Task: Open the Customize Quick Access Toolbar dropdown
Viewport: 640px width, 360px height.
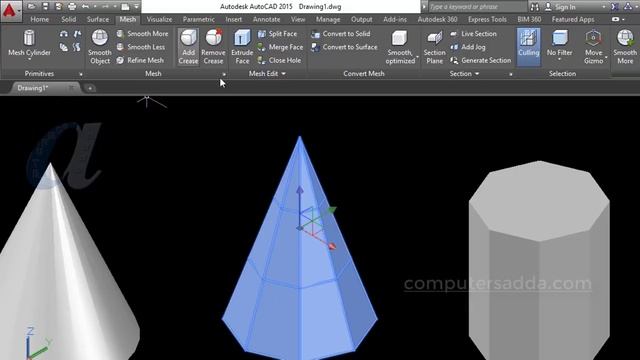Action: coord(137,7)
